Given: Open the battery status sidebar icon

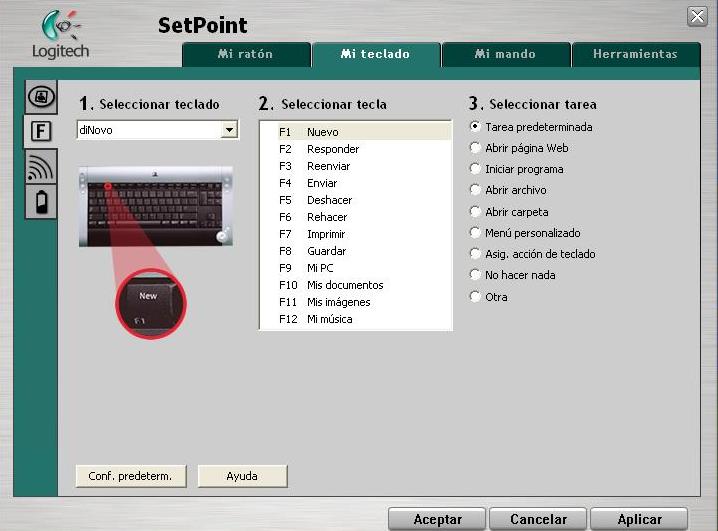Looking at the screenshot, I should point(40,202).
